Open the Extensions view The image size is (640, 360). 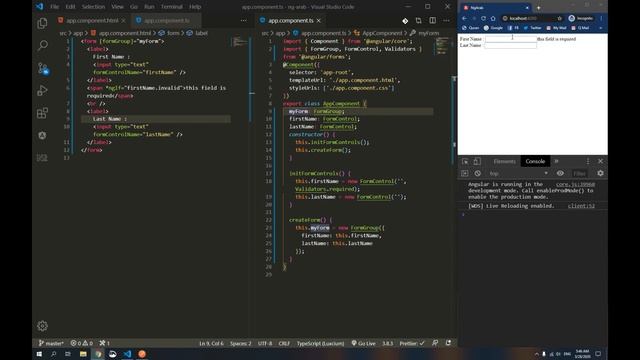tap(42, 113)
